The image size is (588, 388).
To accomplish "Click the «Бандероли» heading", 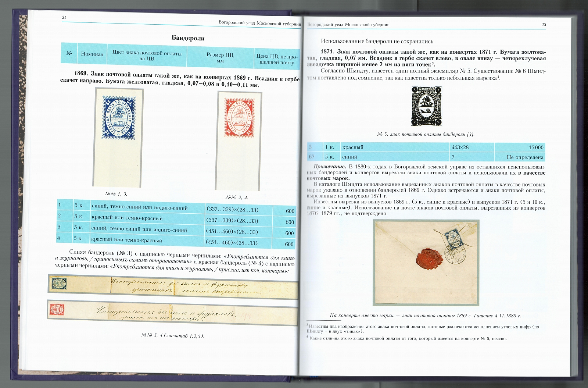I will tap(188, 38).
